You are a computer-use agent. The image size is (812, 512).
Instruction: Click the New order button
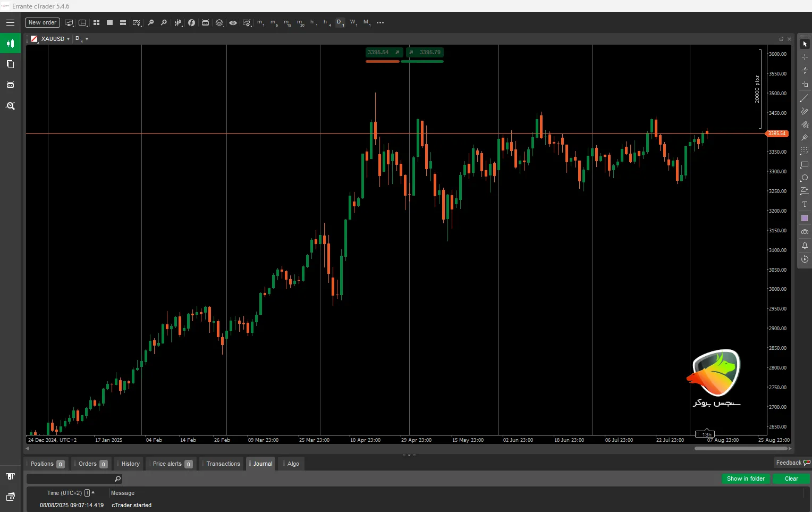(x=43, y=23)
